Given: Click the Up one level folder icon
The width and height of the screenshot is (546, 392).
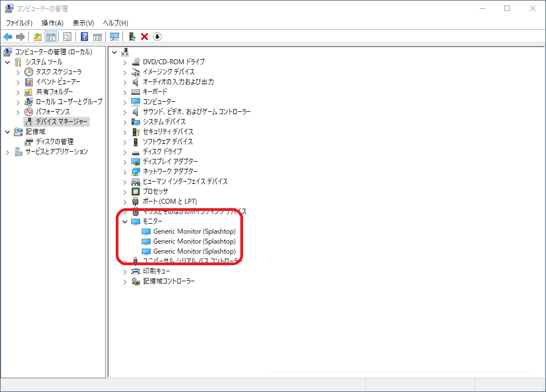Looking at the screenshot, I should [37, 37].
